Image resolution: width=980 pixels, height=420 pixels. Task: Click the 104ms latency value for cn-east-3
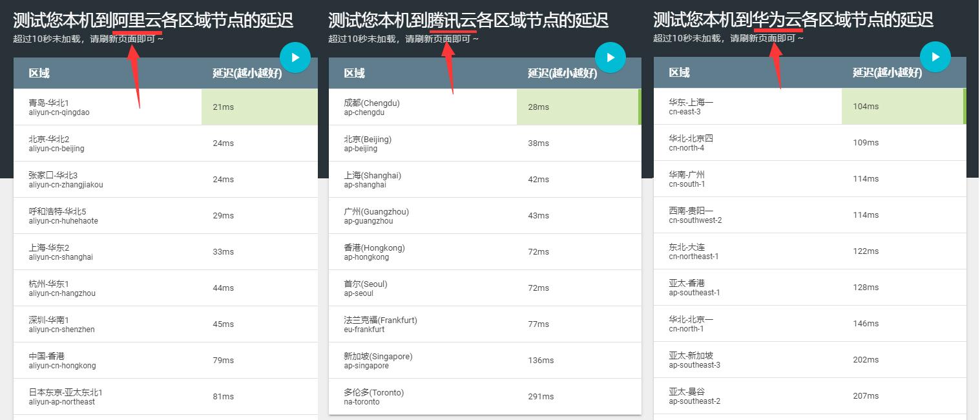(866, 107)
